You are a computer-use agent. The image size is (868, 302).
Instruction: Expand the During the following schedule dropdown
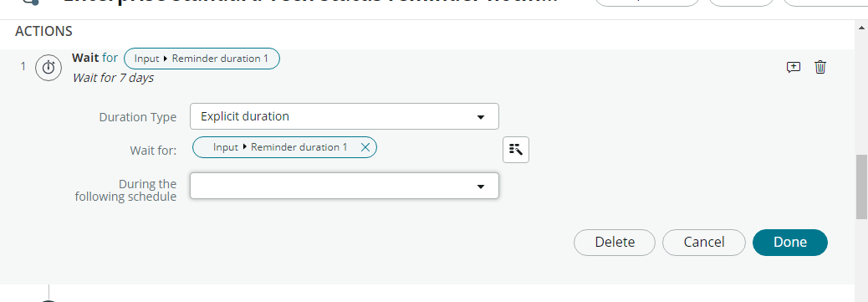pos(345,187)
